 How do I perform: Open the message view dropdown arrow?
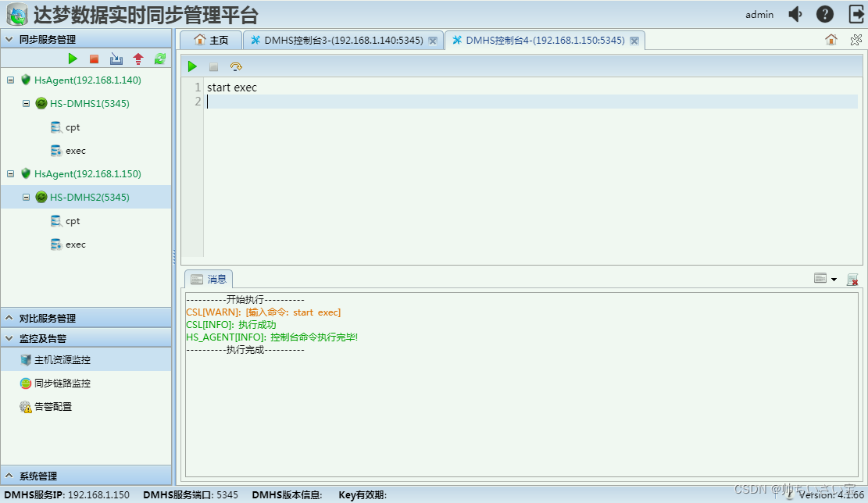click(834, 280)
